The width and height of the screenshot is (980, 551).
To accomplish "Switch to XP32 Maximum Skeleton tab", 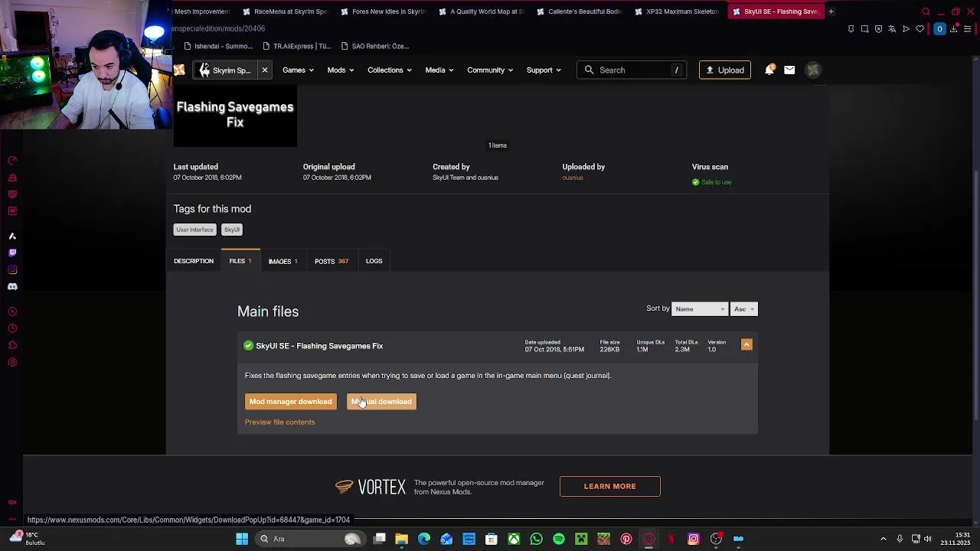I will coord(677,11).
